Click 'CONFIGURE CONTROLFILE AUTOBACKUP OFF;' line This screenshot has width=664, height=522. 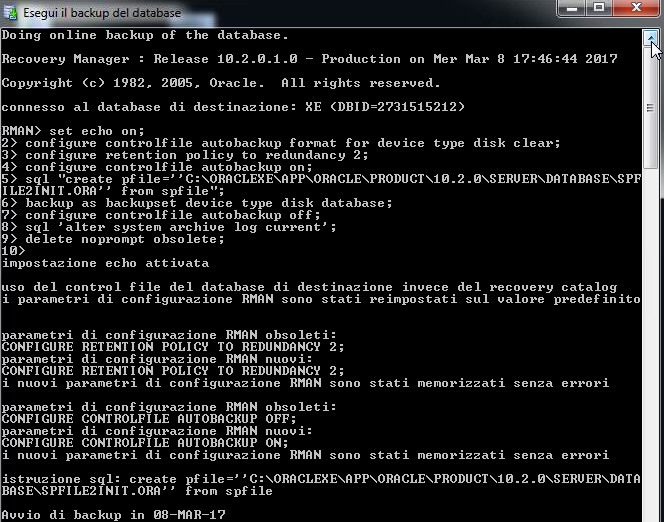[x=149, y=419]
